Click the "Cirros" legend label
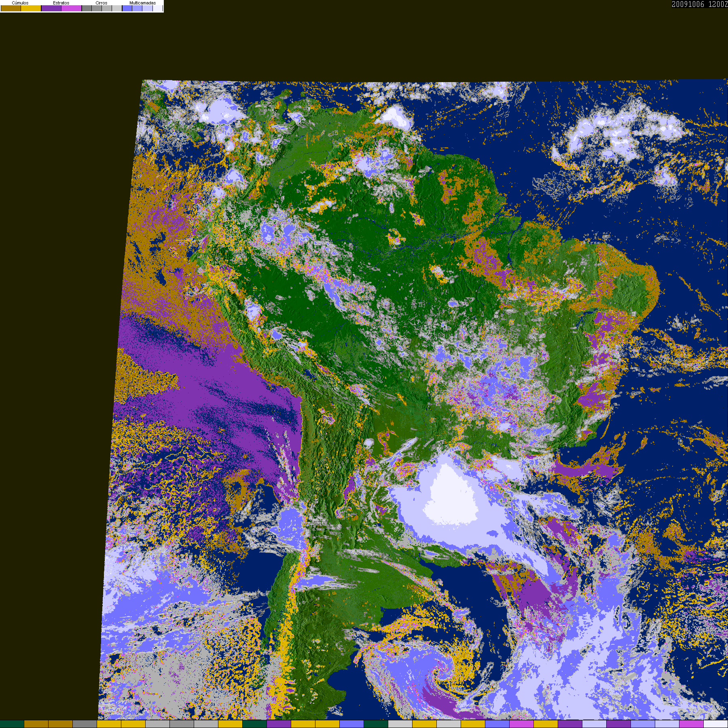728x728 pixels. tap(102, 3)
